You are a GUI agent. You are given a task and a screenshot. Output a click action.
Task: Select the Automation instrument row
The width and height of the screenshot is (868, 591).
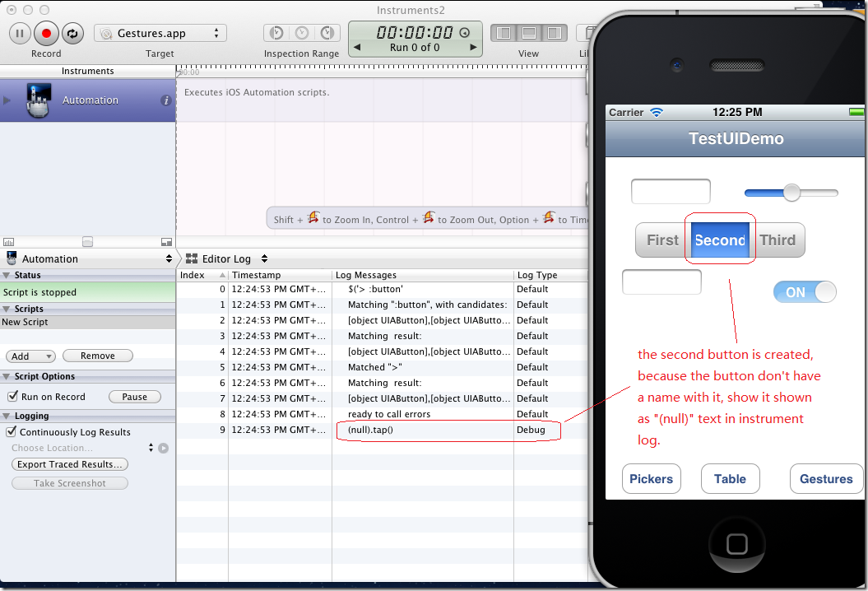(88, 100)
